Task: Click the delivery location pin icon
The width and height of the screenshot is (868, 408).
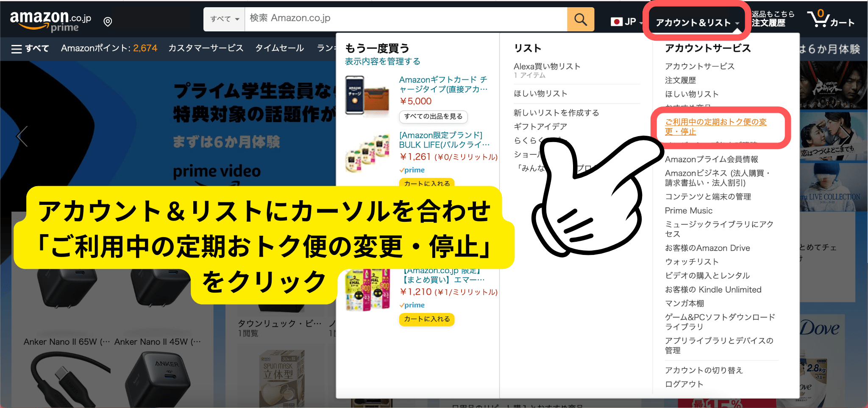Action: coord(107,21)
